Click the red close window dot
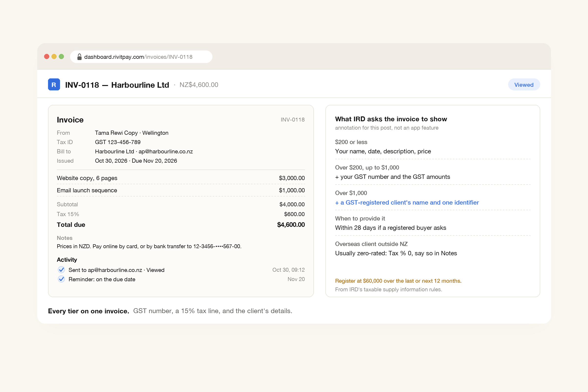588x392 pixels. [47, 57]
